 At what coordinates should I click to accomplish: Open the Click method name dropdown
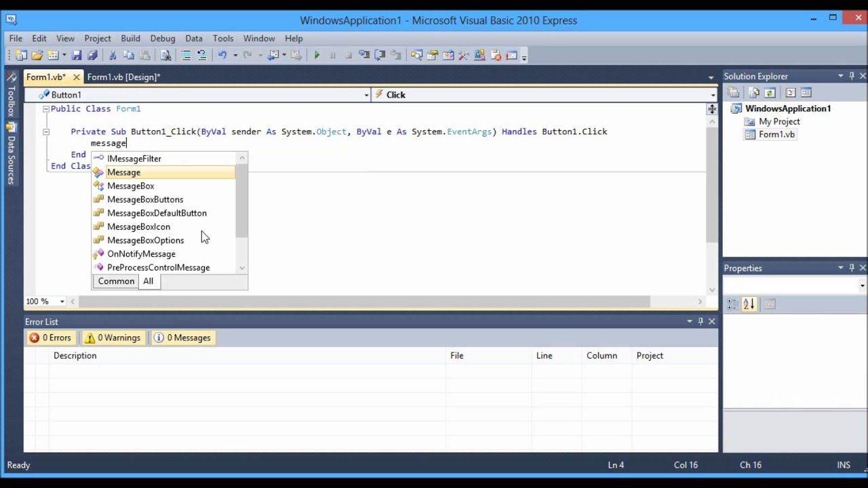tap(713, 95)
